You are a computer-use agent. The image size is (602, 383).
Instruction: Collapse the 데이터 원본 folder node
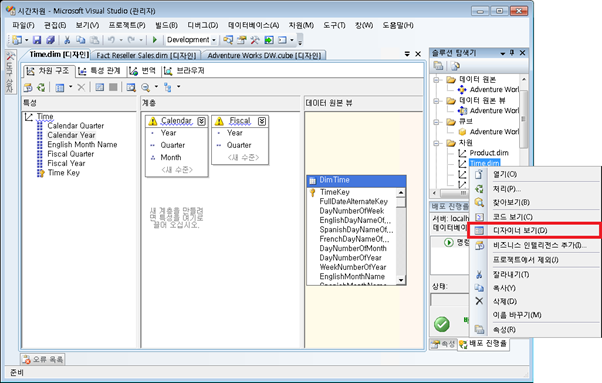[436, 80]
